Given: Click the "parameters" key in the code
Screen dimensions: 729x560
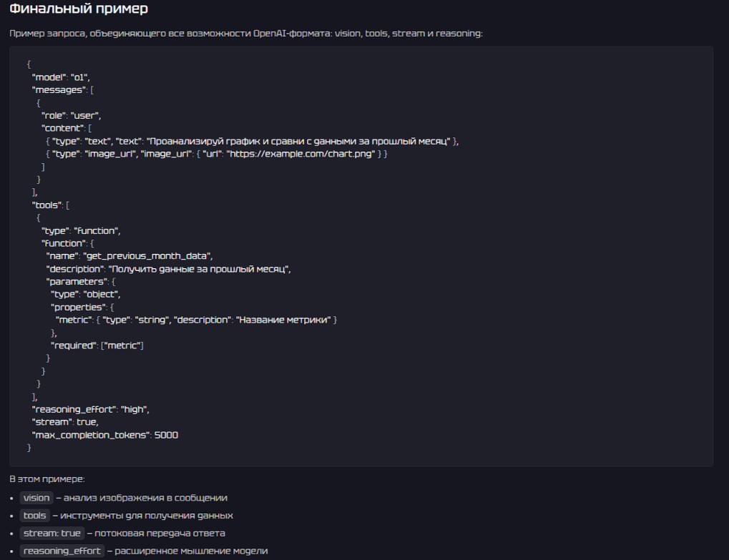Looking at the screenshot, I should click(77, 282).
